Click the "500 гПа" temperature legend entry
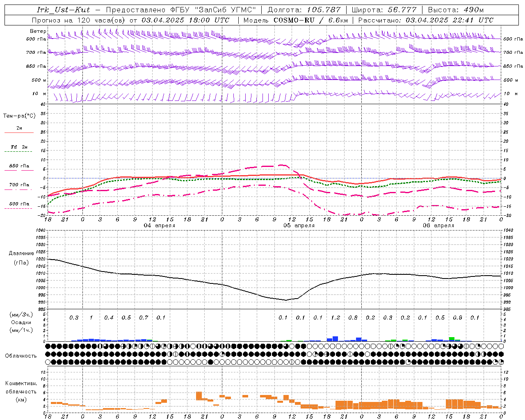Screen dimensions: 525x420 [19, 204]
